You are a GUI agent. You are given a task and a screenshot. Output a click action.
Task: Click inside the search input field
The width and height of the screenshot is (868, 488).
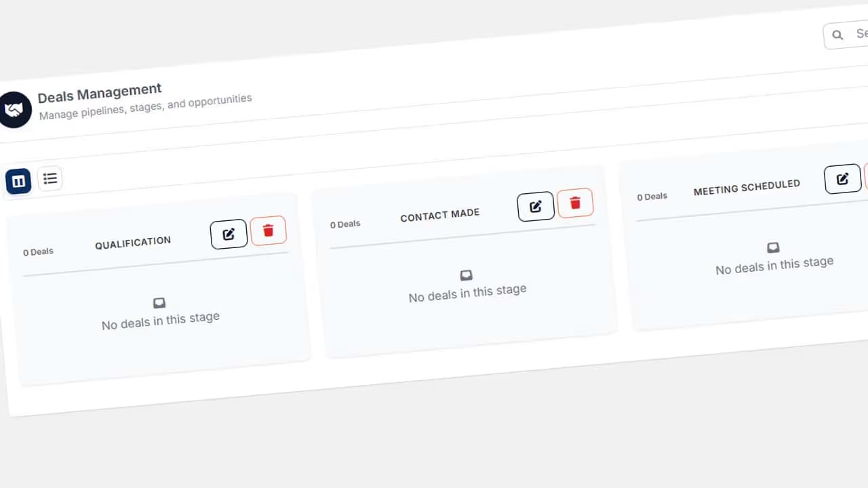[860, 33]
